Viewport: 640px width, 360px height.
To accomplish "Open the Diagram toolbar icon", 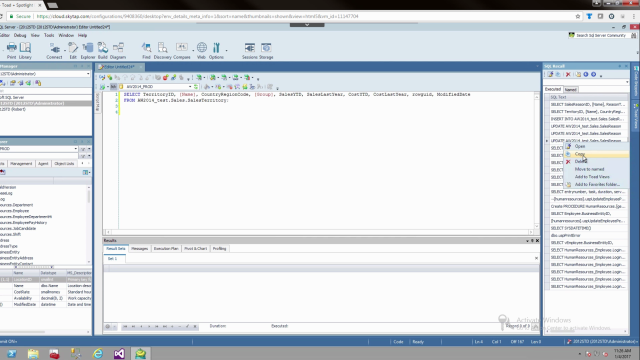I will [x=118, y=51].
